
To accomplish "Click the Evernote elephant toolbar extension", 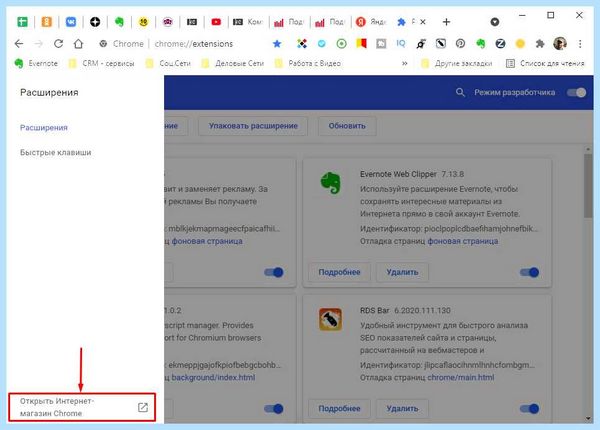I will (481, 44).
